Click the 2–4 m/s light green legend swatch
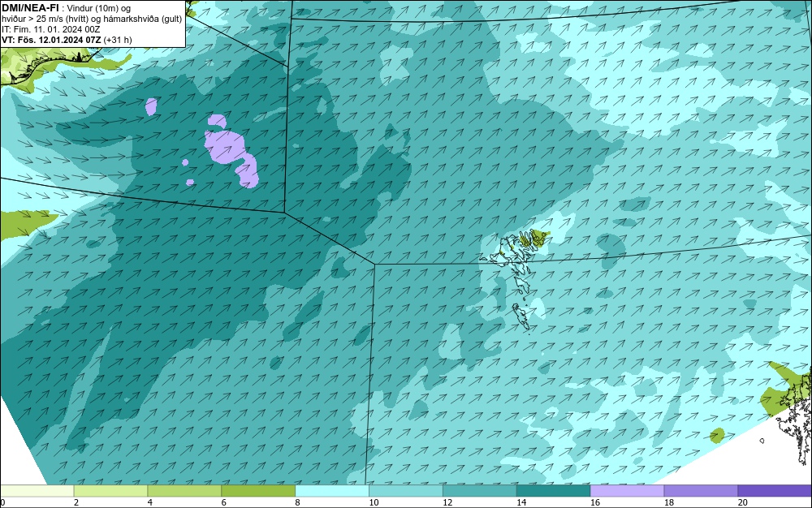 click(x=110, y=490)
